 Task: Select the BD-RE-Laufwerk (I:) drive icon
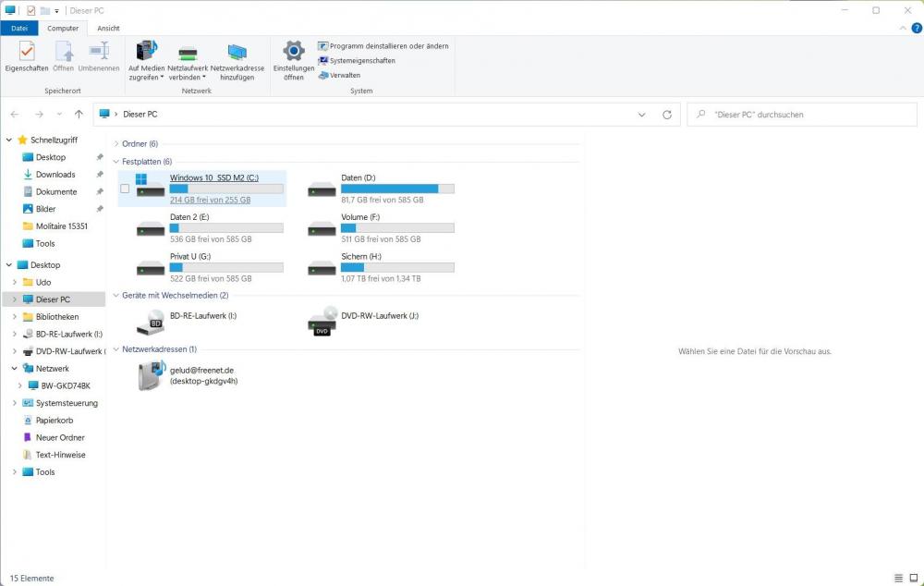pos(151,322)
